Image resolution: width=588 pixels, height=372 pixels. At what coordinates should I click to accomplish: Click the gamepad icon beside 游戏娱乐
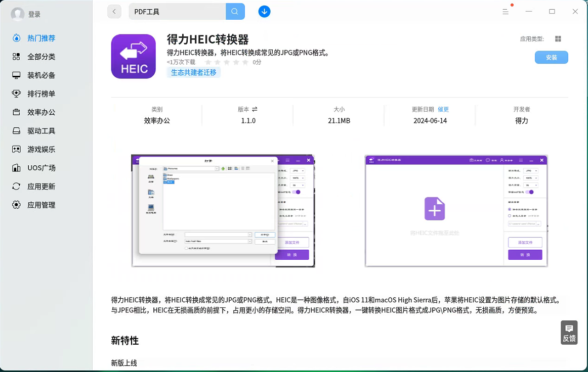pos(16,149)
